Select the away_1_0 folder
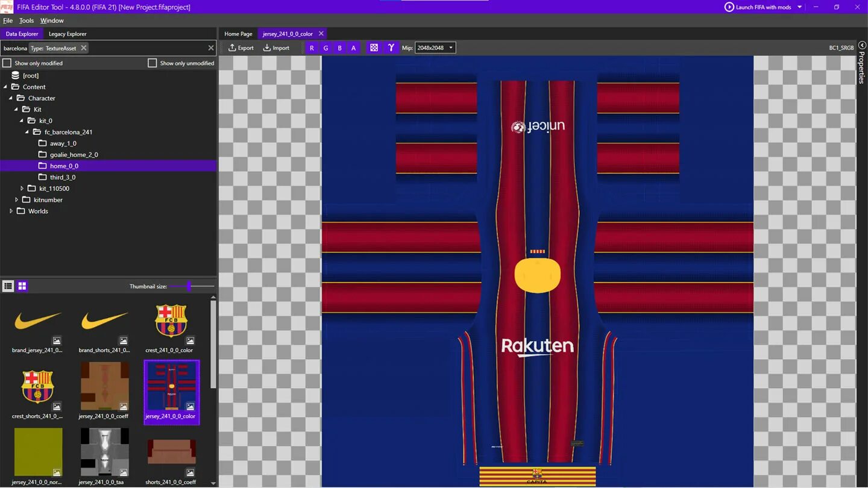 [x=63, y=143]
